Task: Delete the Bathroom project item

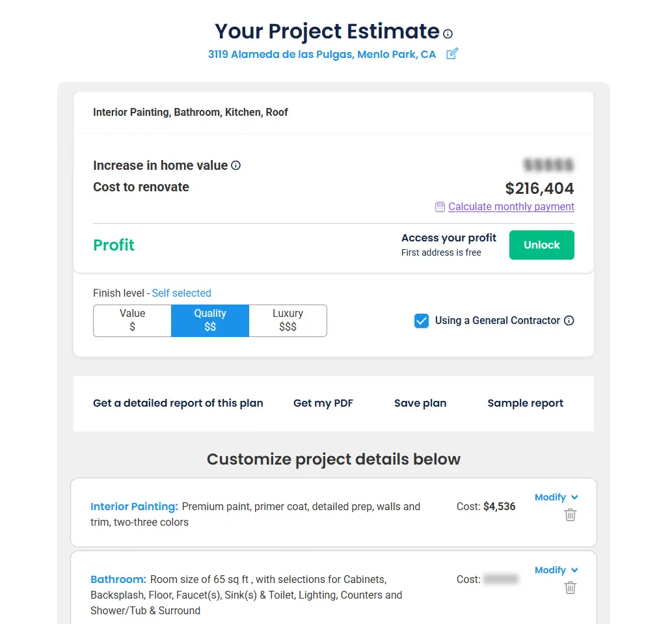Action: coord(571,588)
